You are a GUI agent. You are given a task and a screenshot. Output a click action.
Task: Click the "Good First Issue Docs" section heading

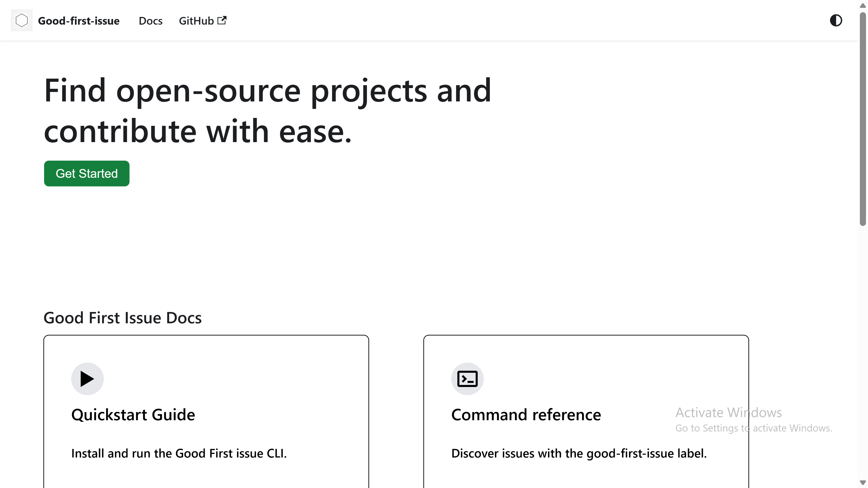pyautogui.click(x=123, y=318)
